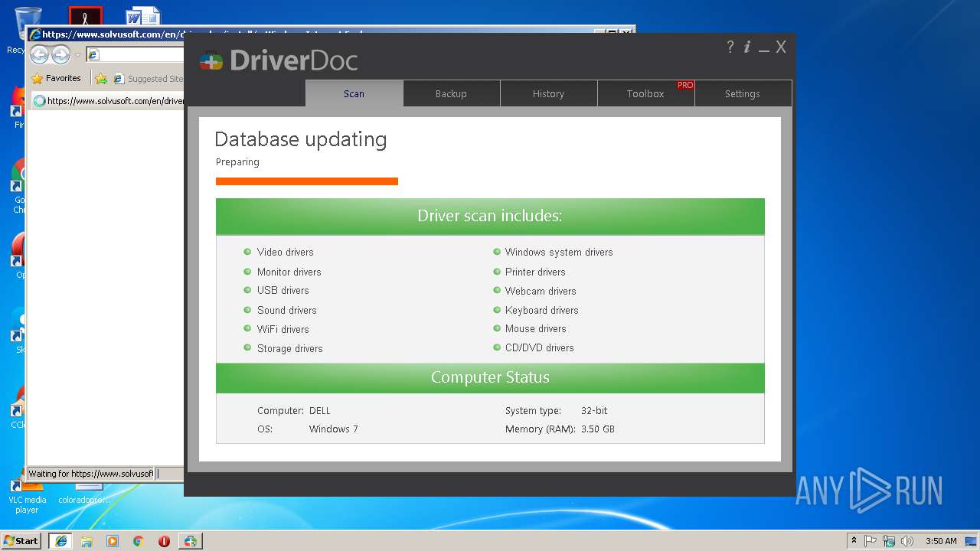Open the network tray icon
This screenshot has width=980, height=551.
click(889, 541)
